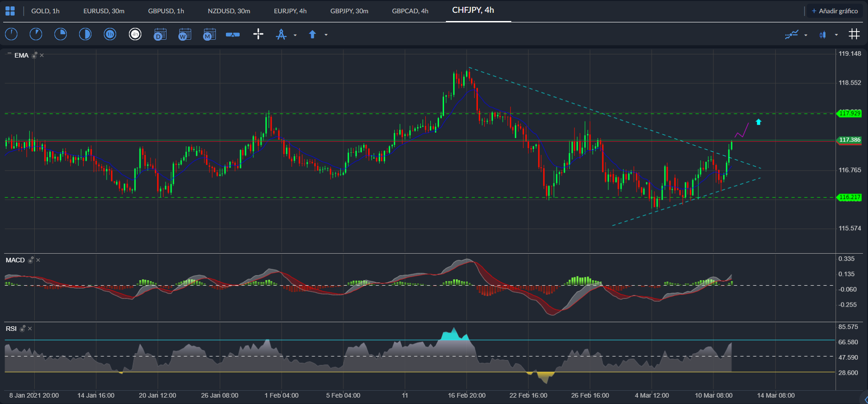
Task: Click the 28.600 RSI axis value
Action: 848,372
